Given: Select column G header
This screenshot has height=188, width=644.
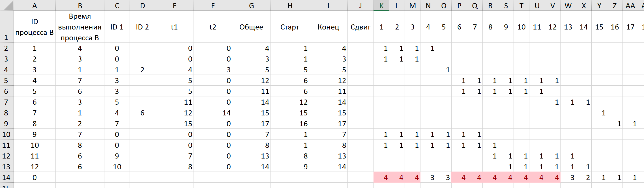Looking at the screenshot, I should point(251,6).
